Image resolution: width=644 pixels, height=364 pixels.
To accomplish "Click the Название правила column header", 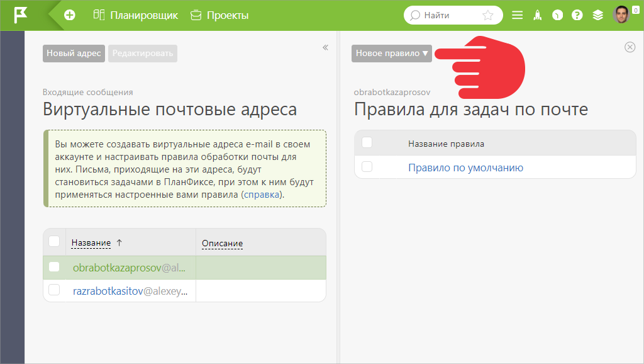I will coord(446,144).
